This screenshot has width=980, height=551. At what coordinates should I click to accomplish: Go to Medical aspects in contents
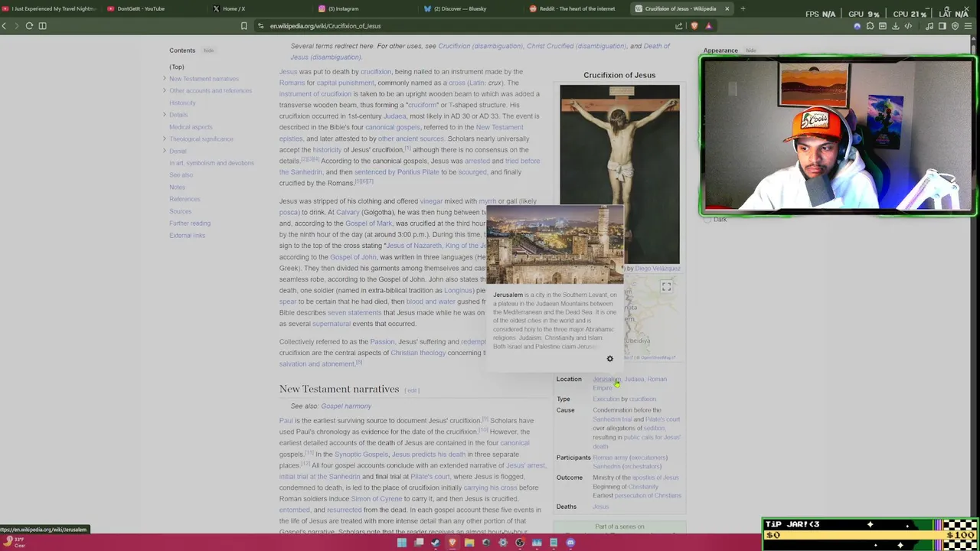point(191,127)
